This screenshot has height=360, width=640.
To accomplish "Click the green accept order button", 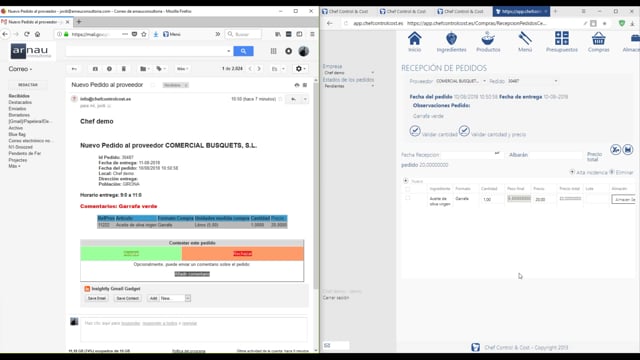I will pyautogui.click(x=131, y=253).
